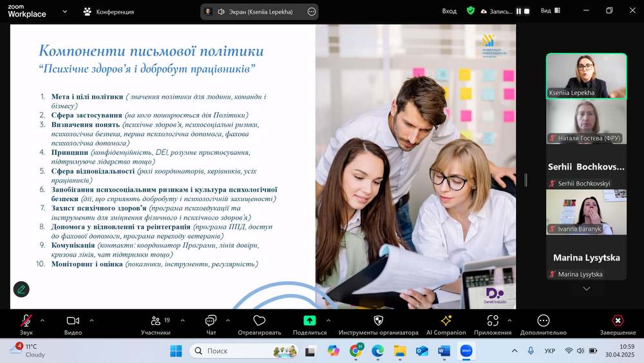This screenshot has height=363, width=644.
Task: Open Инструменты организатора shield icon
Action: (x=378, y=321)
